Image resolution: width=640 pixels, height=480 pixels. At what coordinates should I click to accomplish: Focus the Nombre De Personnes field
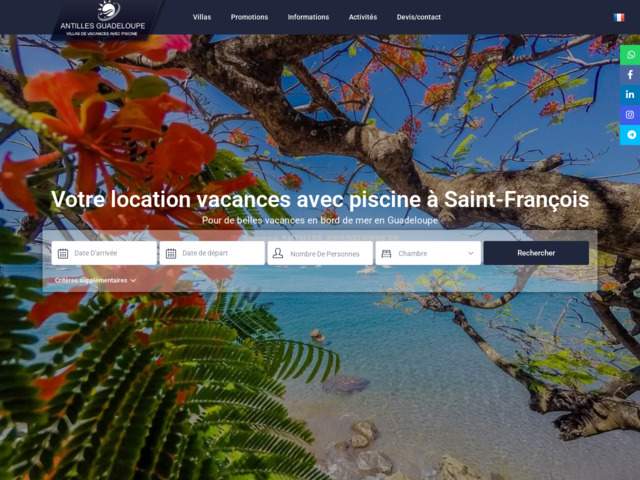(320, 253)
